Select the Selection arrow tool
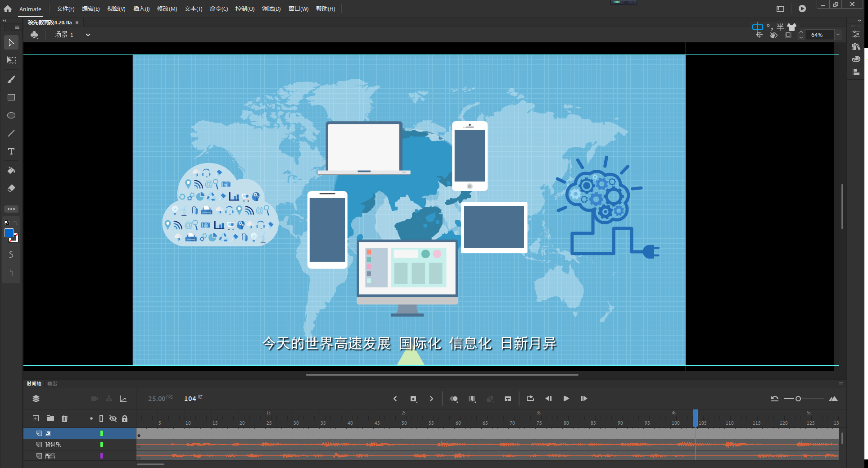 coord(11,43)
